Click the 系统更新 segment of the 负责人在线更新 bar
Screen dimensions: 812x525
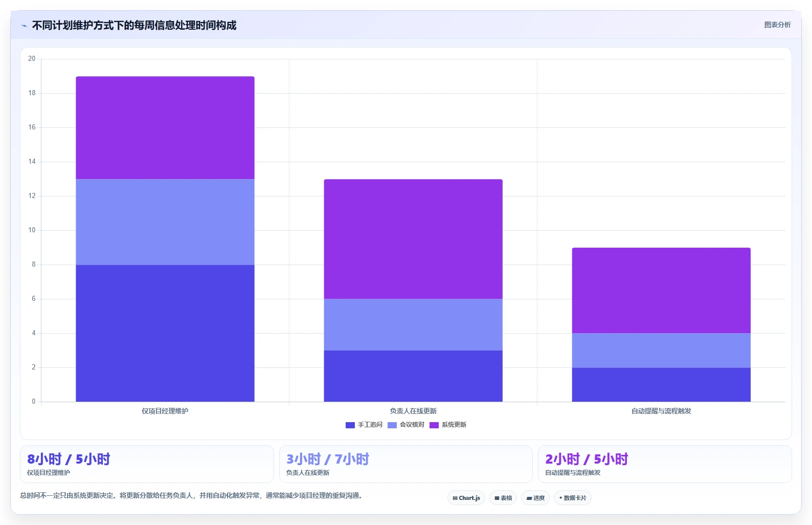click(x=413, y=239)
